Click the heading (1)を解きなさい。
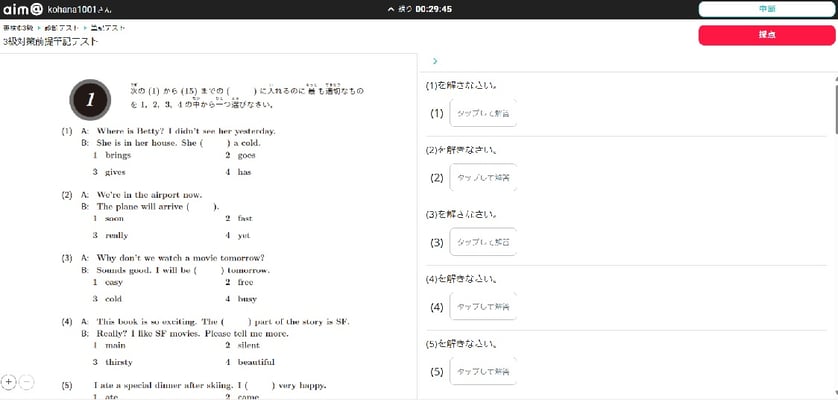The image size is (838, 400). click(x=462, y=86)
